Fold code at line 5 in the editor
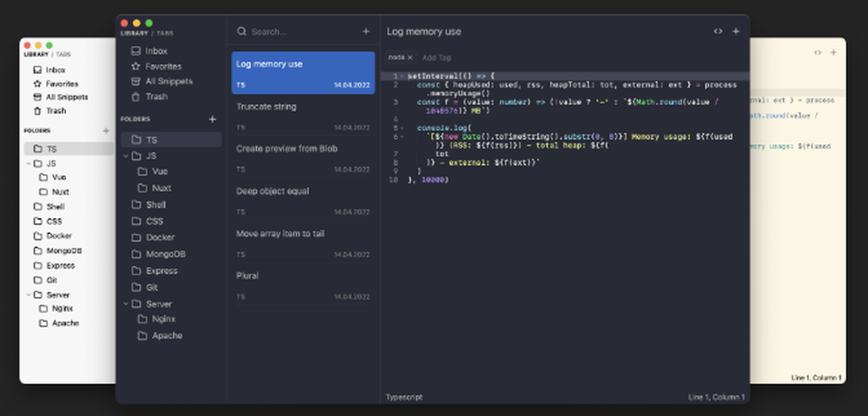Screen dimensions: 868x416 point(403,128)
